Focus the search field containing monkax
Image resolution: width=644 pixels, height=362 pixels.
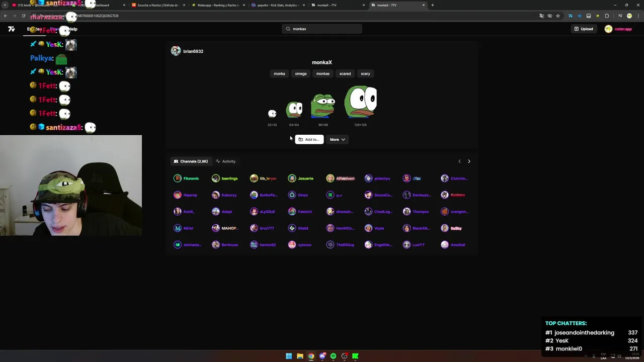coord(322,29)
